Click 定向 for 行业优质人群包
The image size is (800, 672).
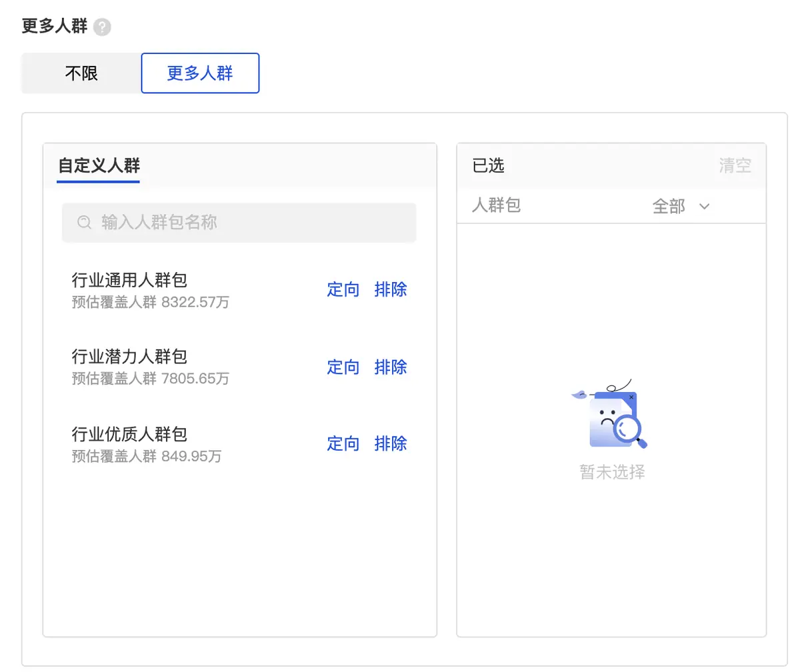point(343,444)
